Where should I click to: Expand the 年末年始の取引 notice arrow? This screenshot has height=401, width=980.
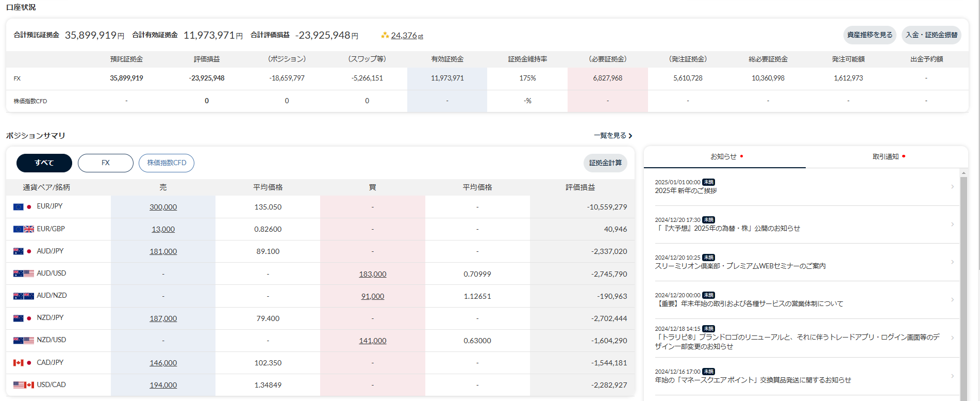tap(953, 300)
